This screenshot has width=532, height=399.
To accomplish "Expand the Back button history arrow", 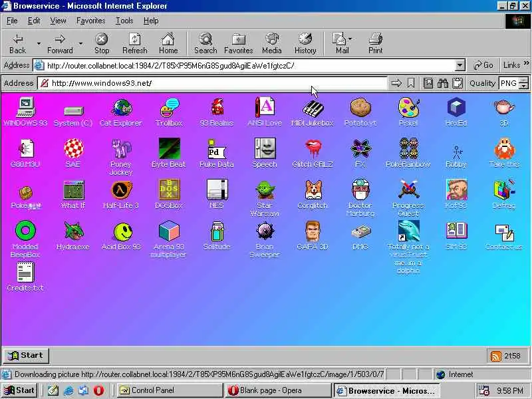I will (39, 43).
